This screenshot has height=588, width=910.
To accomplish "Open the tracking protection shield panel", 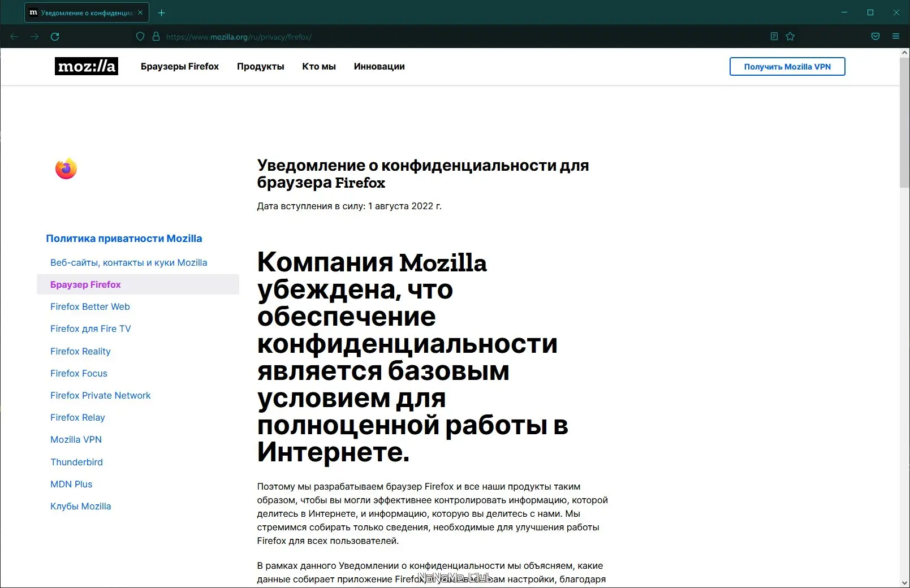I will click(x=139, y=36).
